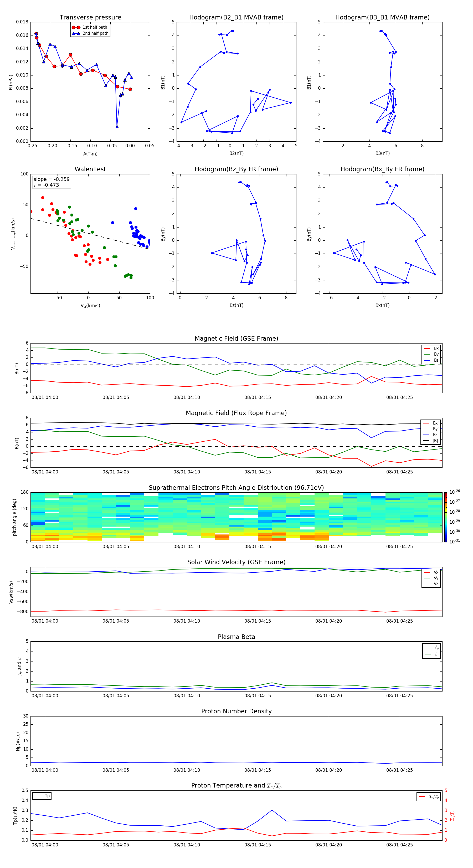The height and width of the screenshot is (868, 473).
Task: Click the "Magnetic Field (GSE Frame)" title
Action: click(236, 339)
